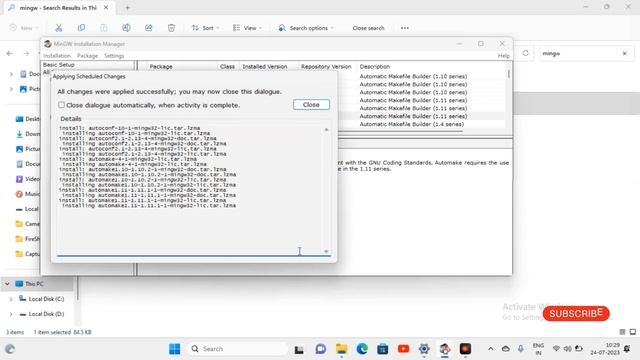Viewport: 640px width, 360px height.
Task: Open See more ellipsis menu
Action: (404, 28)
